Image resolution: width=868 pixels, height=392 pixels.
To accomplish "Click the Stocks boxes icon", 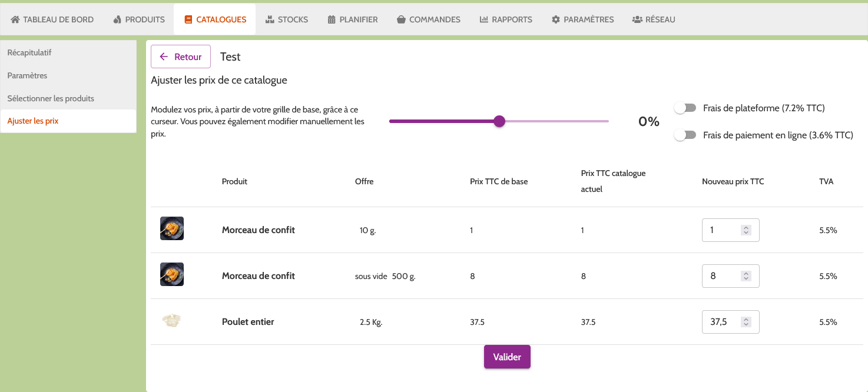I will click(x=270, y=19).
